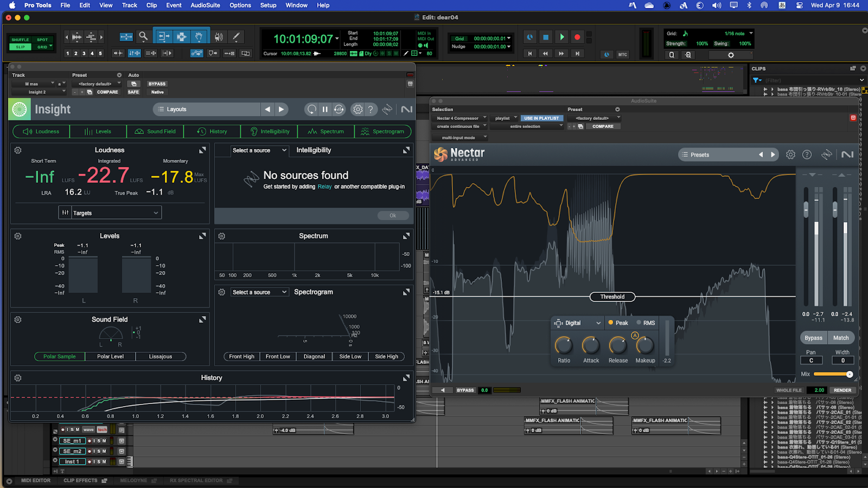Click the RENDER button in AudioSuite
Image resolution: width=868 pixels, height=488 pixels.
click(x=842, y=390)
